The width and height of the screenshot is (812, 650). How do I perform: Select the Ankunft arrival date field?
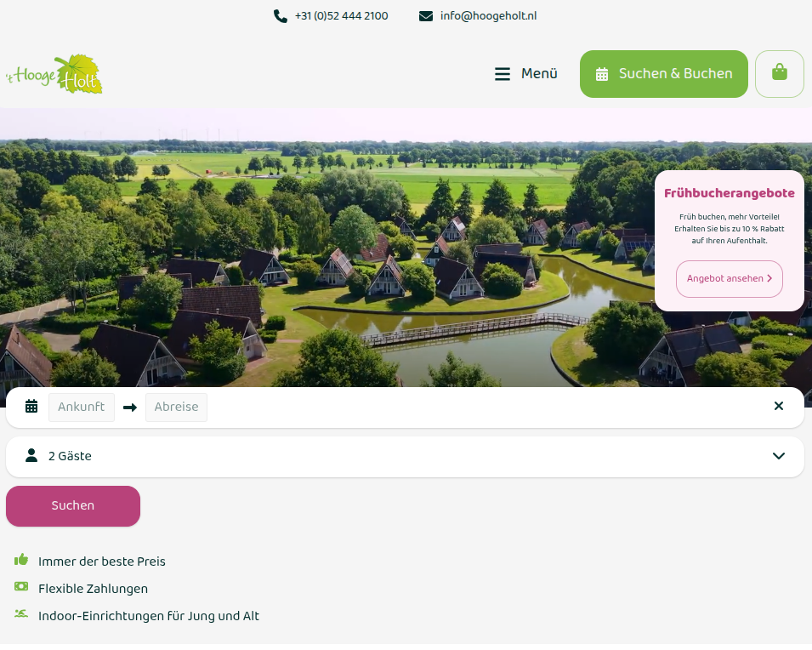click(x=82, y=407)
